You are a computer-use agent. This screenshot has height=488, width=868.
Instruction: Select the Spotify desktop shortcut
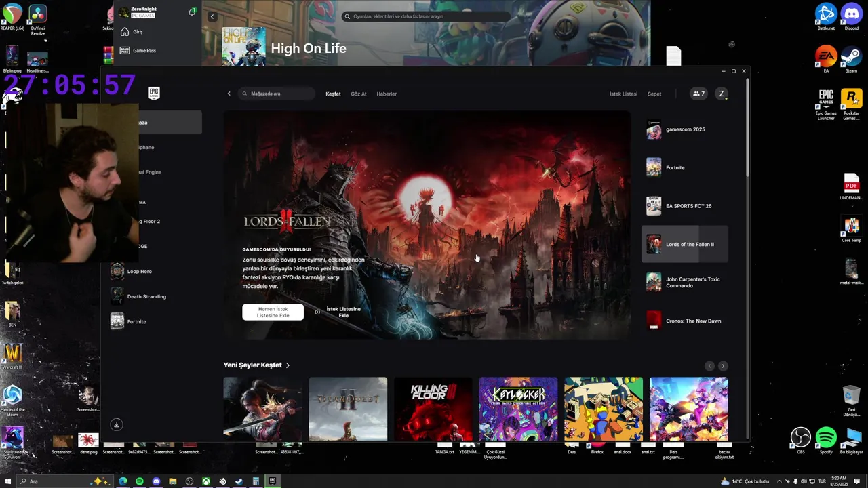[826, 440]
